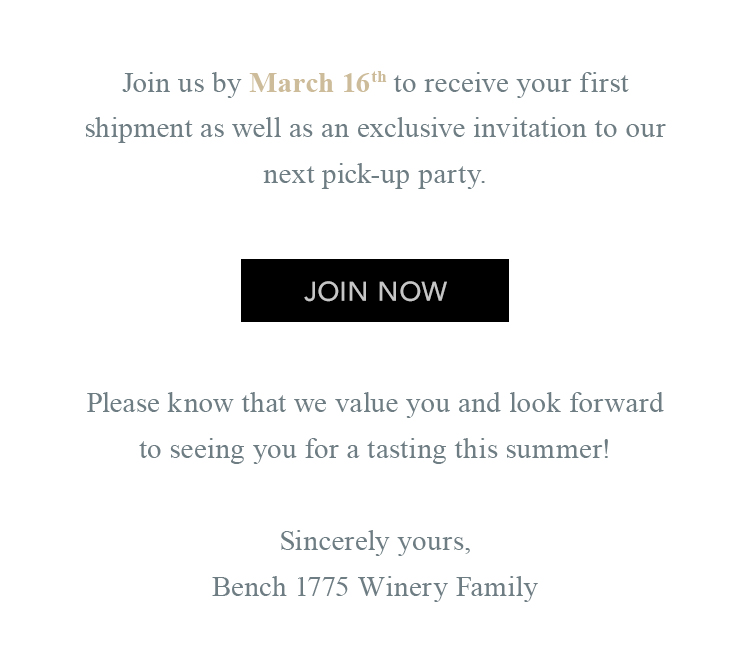Click the word "summer!"
The height and width of the screenshot is (647, 750).
[558, 449]
